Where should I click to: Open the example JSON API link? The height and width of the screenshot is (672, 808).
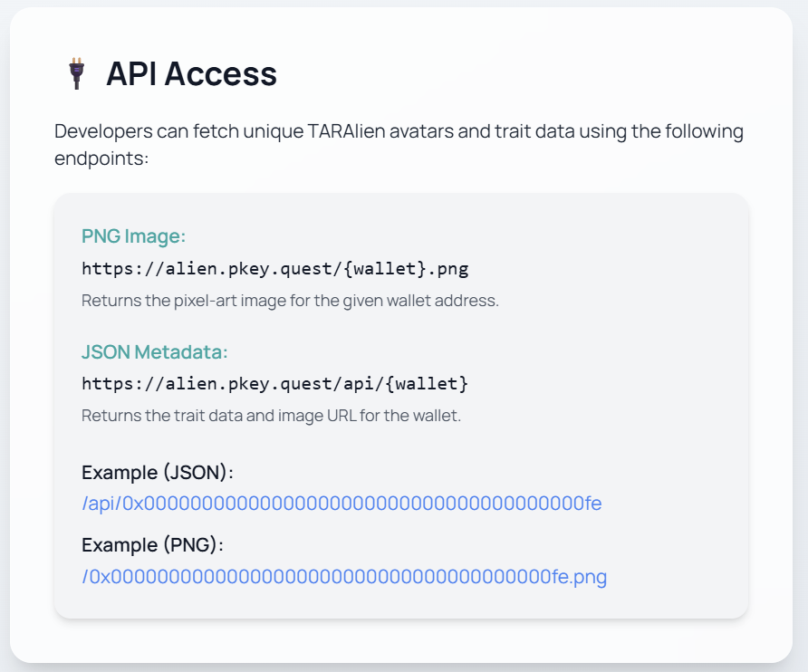coord(341,504)
